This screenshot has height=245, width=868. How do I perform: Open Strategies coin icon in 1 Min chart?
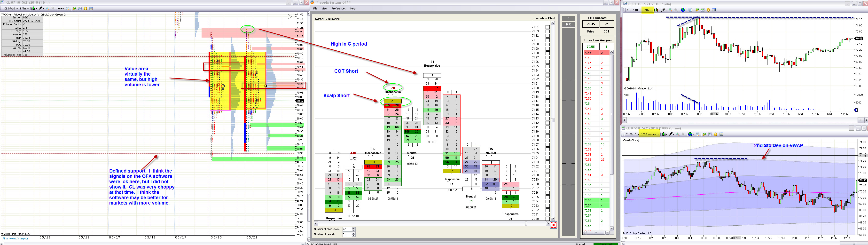[86, 8]
